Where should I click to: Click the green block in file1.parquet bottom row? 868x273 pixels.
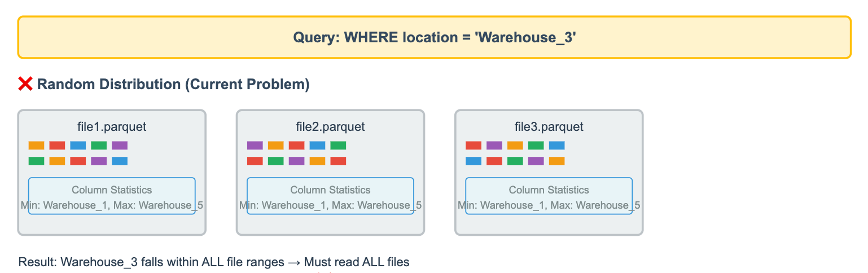(36, 161)
